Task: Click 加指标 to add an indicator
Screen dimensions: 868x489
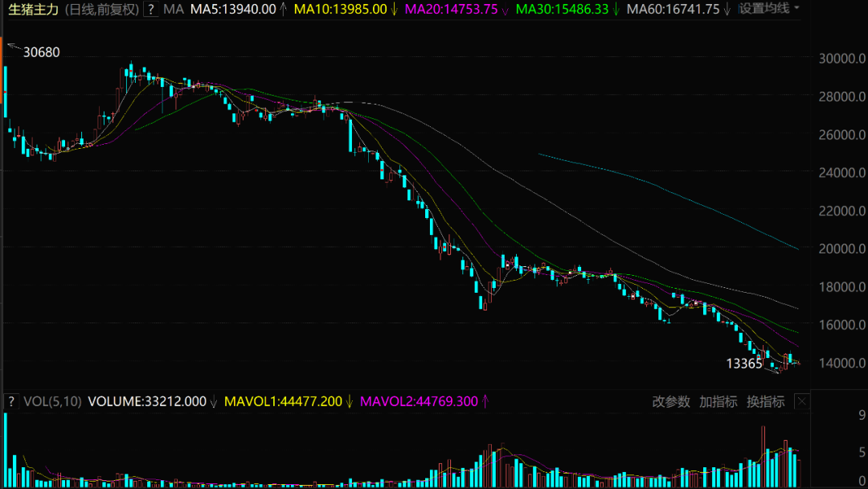Action: [718, 401]
